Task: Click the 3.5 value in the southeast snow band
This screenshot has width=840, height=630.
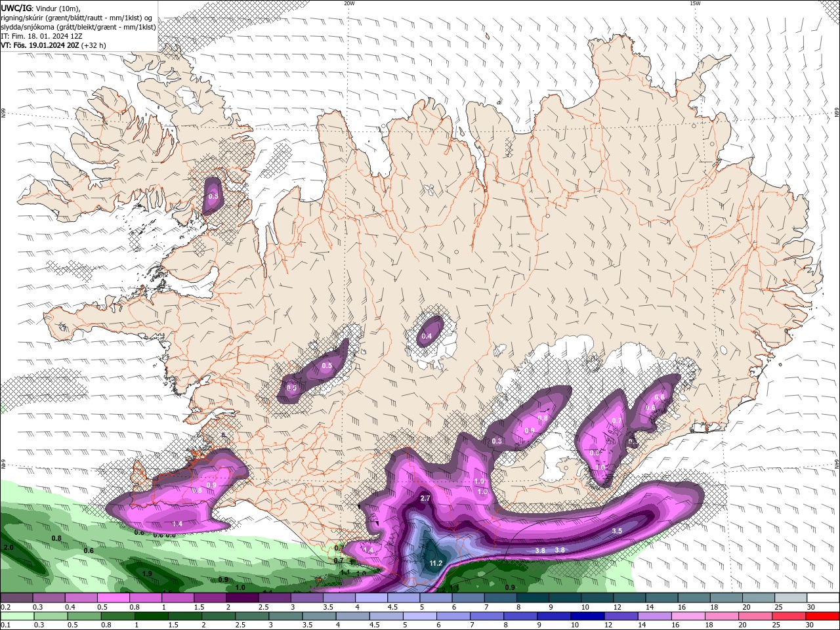Action: click(617, 531)
